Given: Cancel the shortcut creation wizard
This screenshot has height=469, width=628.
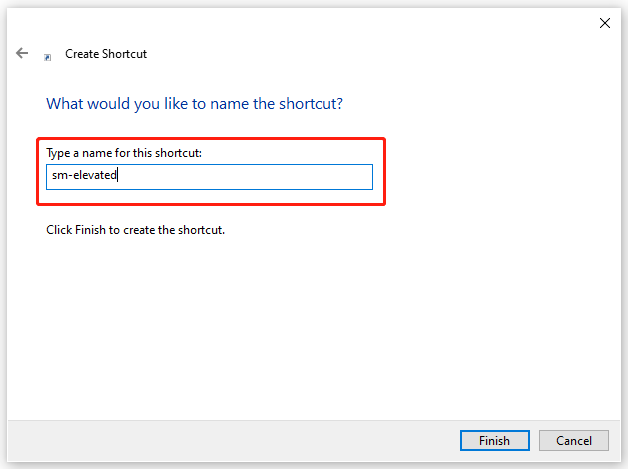Looking at the screenshot, I should coord(574,441).
